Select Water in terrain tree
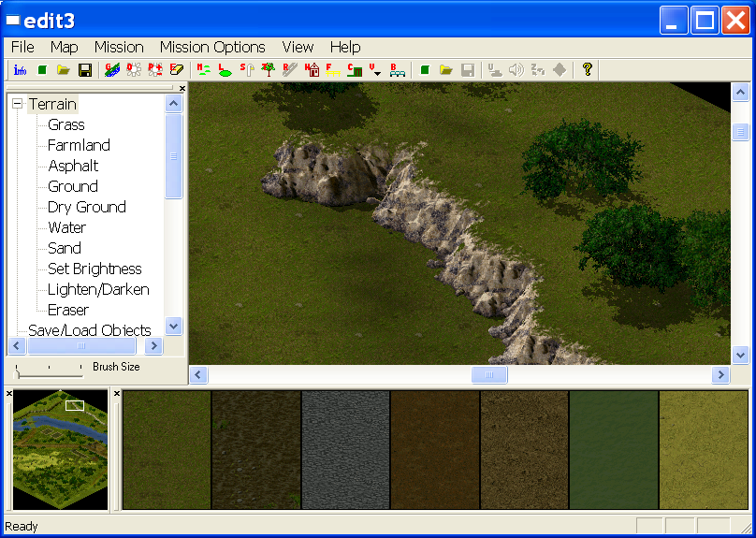This screenshot has height=538, width=756. (67, 227)
